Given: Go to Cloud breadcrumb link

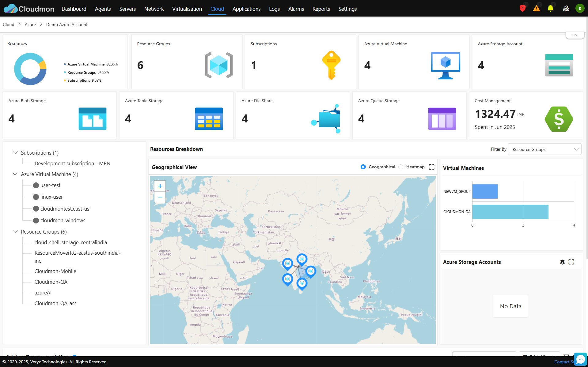Looking at the screenshot, I should [9, 24].
